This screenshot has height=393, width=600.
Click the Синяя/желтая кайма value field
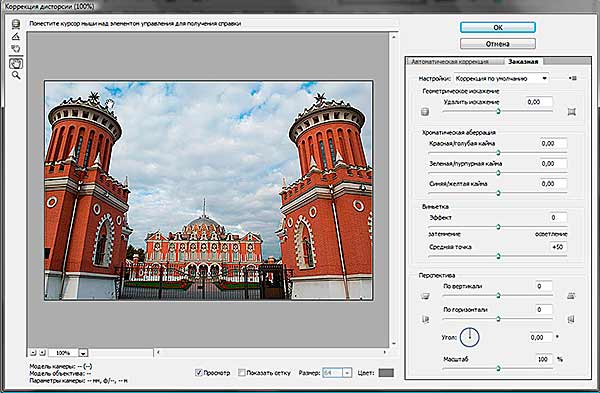553,184
